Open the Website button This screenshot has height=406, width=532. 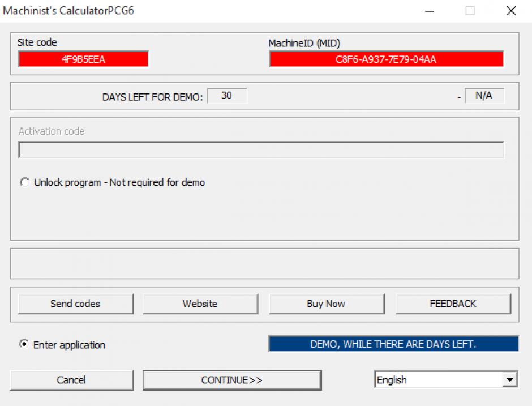[200, 304]
